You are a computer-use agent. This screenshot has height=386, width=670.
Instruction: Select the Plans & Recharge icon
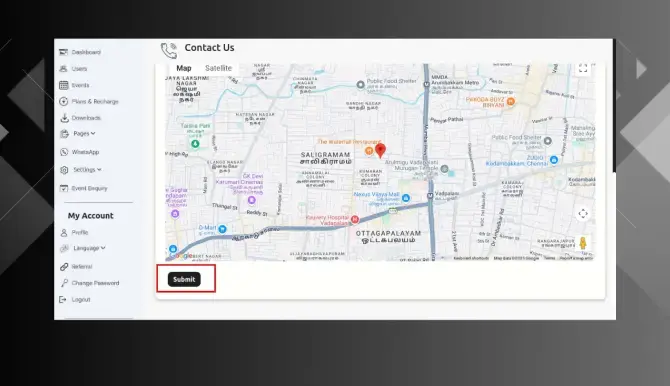point(64,101)
